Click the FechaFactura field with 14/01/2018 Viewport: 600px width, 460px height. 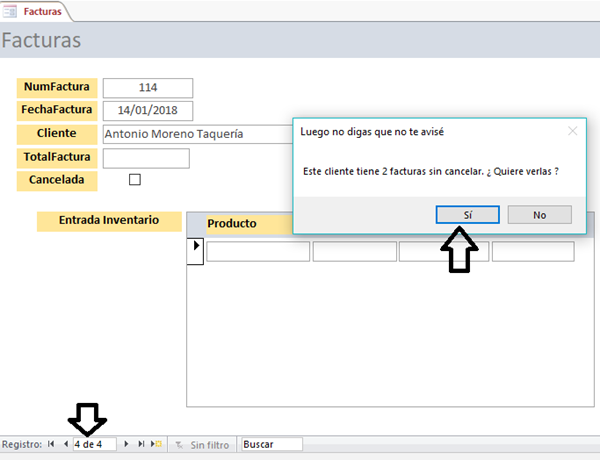tap(148, 111)
